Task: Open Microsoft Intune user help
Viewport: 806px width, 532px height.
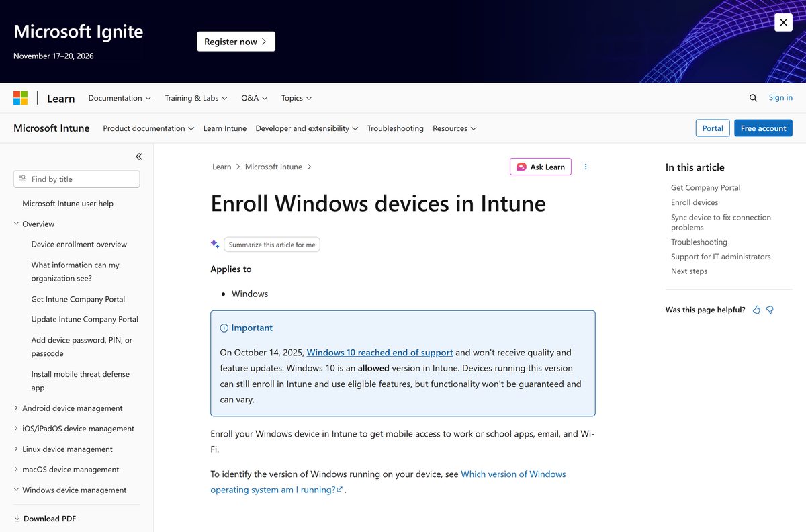Action: [x=68, y=204]
